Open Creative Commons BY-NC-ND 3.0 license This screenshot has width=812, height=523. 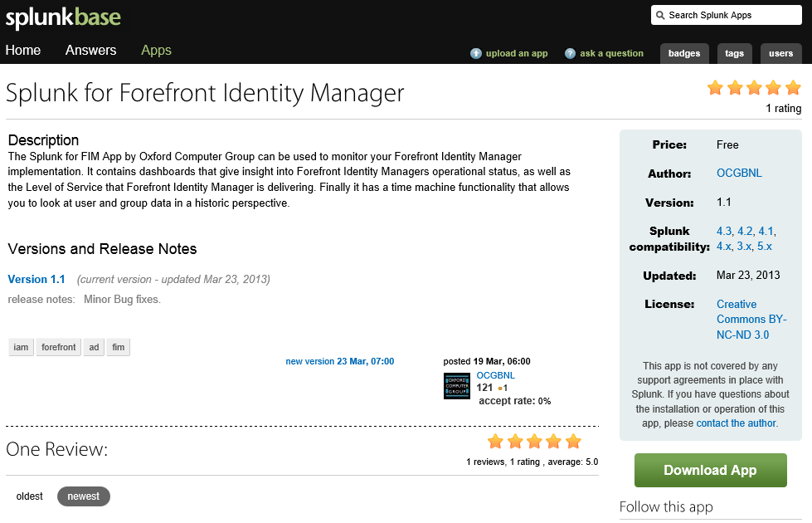point(751,320)
